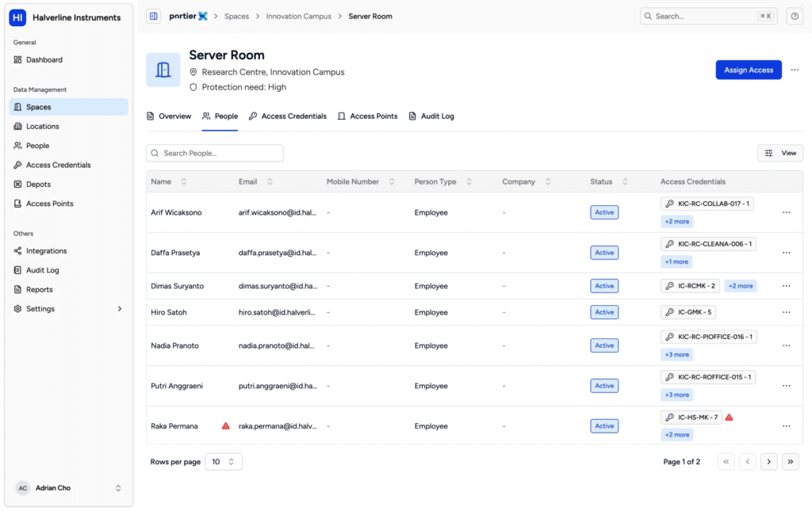Click the Halverline Instruments HI logo

tap(17, 17)
